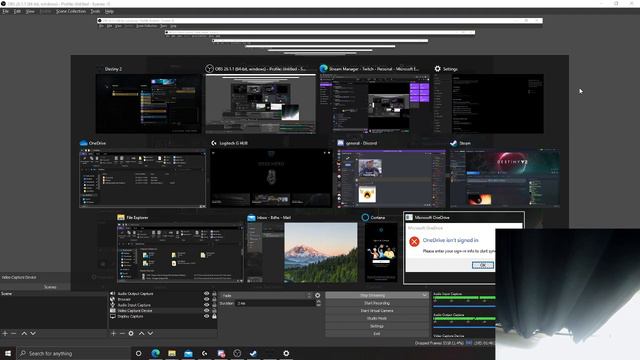The image size is (640, 360).
Task: Expand the arrow on Stop Streaming button
Action: [x=424, y=295]
